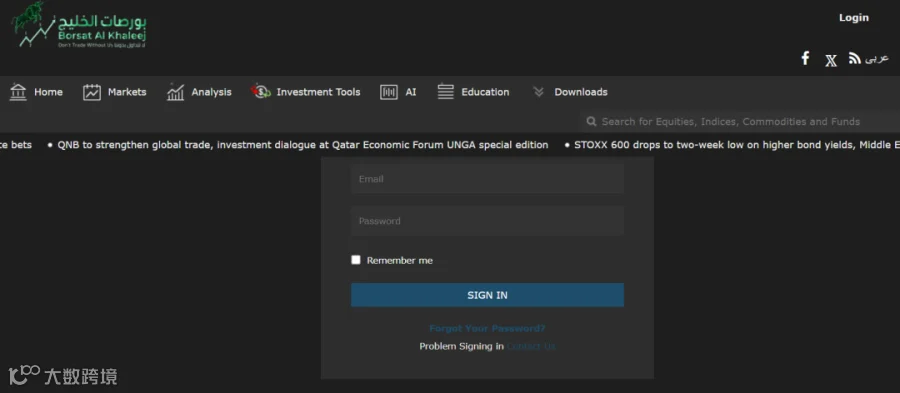Focus the Email input field

pyautogui.click(x=487, y=178)
